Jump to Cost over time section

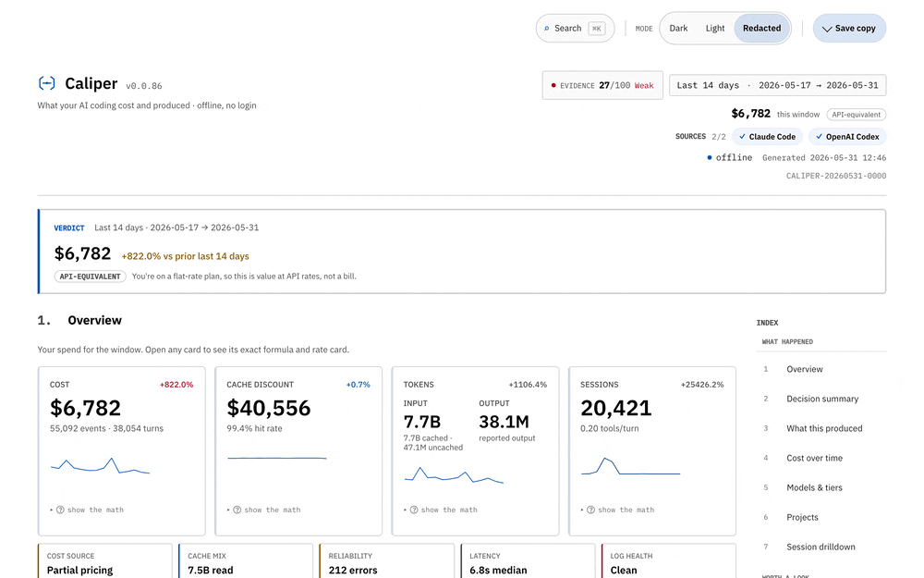pyautogui.click(x=814, y=458)
